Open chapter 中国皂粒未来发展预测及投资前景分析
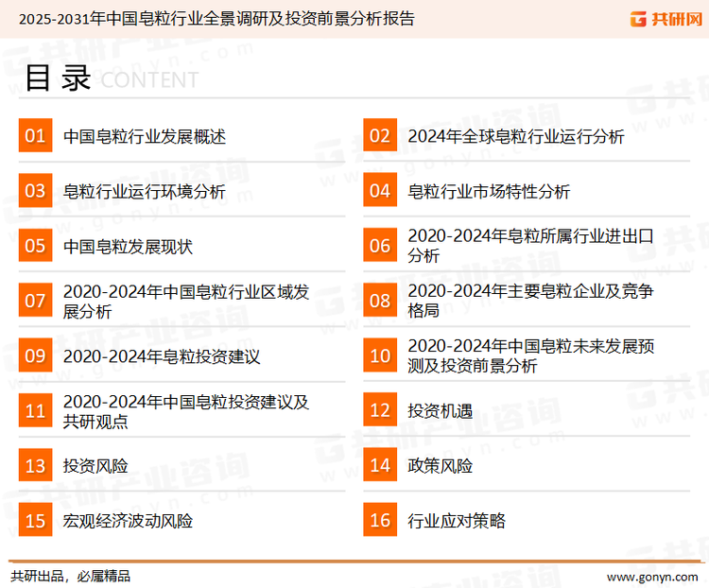This screenshot has height=588, width=709. 531,355
